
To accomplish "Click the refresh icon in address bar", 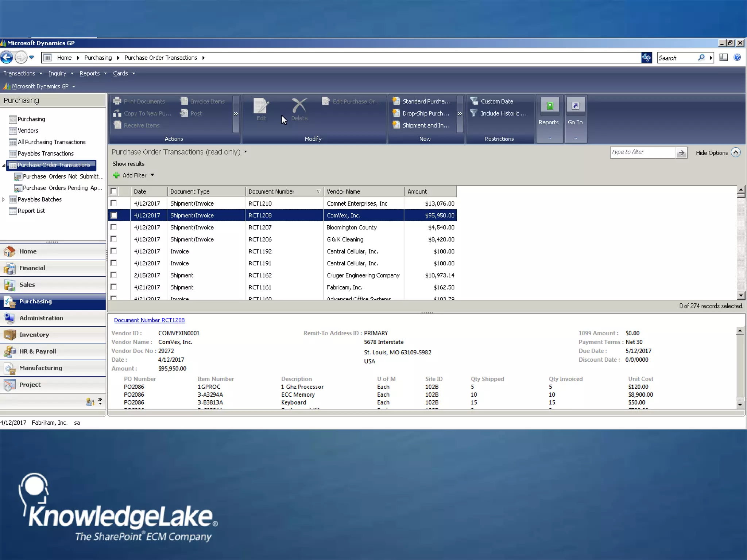I will 646,57.
